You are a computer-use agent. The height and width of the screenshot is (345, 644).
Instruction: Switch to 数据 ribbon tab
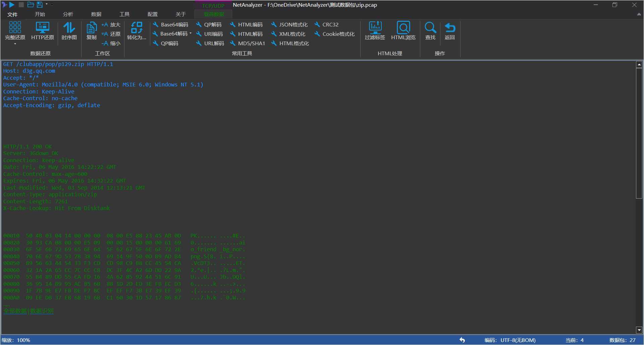(x=96, y=14)
